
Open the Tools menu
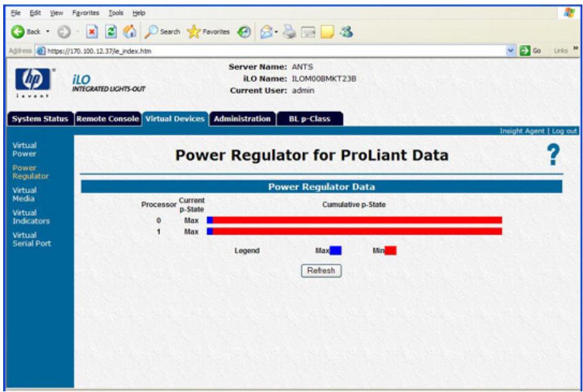click(x=116, y=13)
